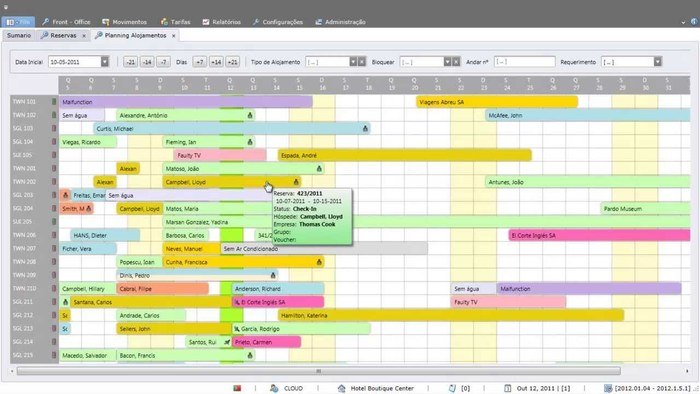Screen dimensions: 700x394
Task: Click the lock icon on Curtis, Michael booking
Action: click(365, 129)
